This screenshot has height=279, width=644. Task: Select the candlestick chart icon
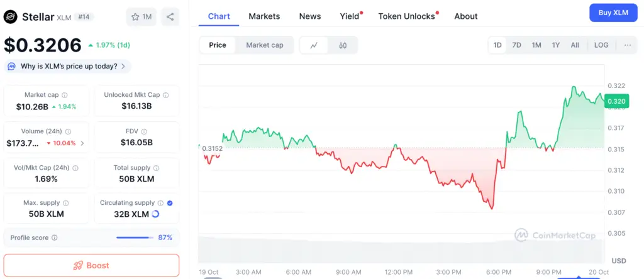343,45
